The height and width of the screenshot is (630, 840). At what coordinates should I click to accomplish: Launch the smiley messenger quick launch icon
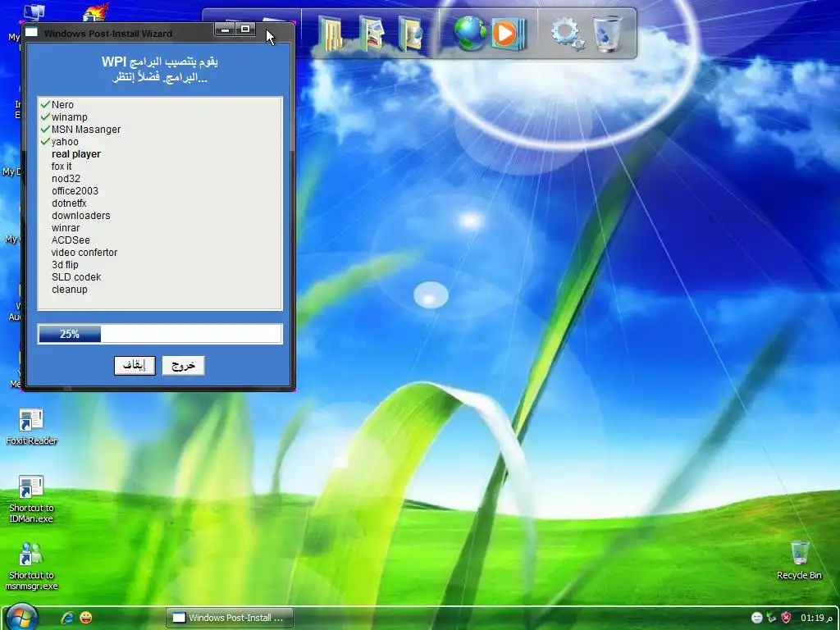click(x=85, y=618)
